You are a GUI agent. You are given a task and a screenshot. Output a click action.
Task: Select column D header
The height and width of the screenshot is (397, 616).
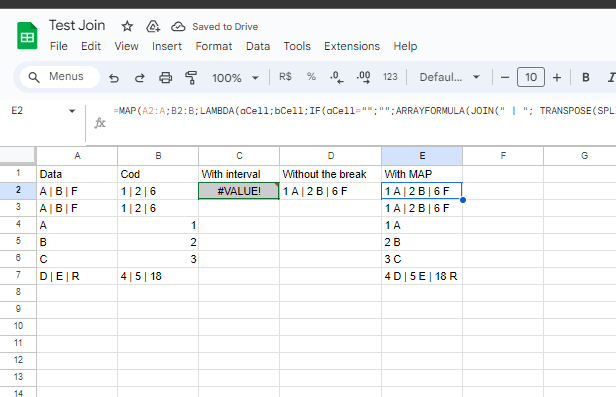330,156
